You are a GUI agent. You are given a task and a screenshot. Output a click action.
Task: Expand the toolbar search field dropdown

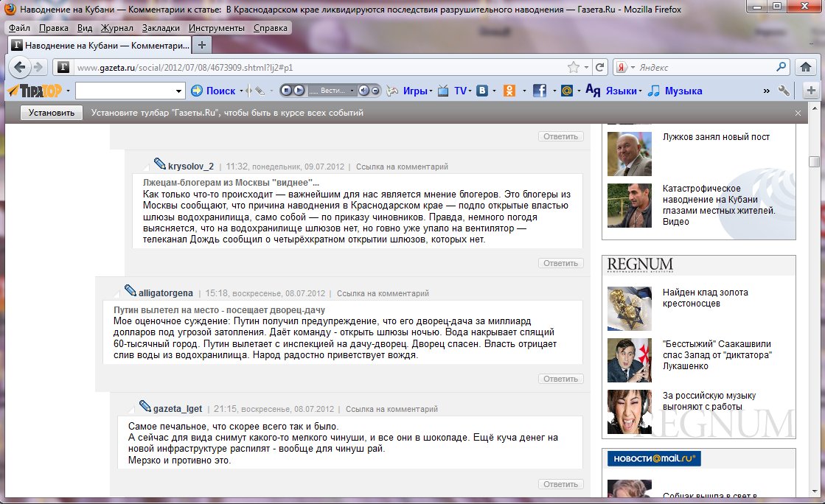click(x=179, y=91)
